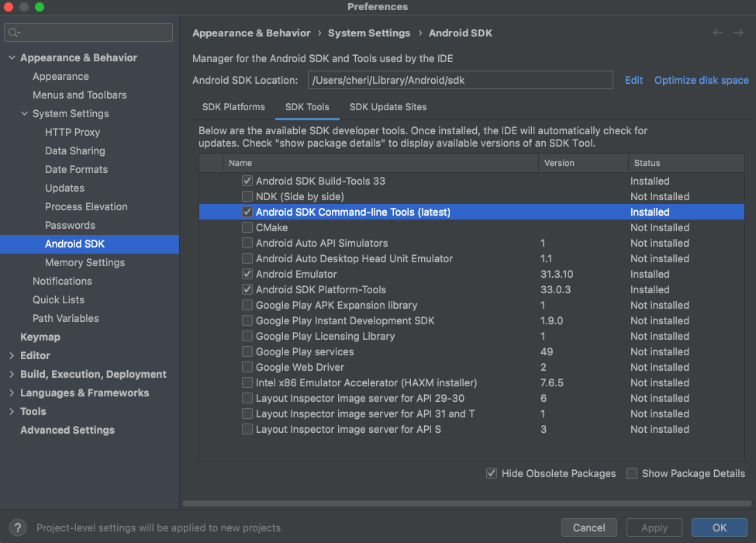This screenshot has height=543, width=756.
Task: Select the SDK Tools tab
Action: tap(307, 107)
